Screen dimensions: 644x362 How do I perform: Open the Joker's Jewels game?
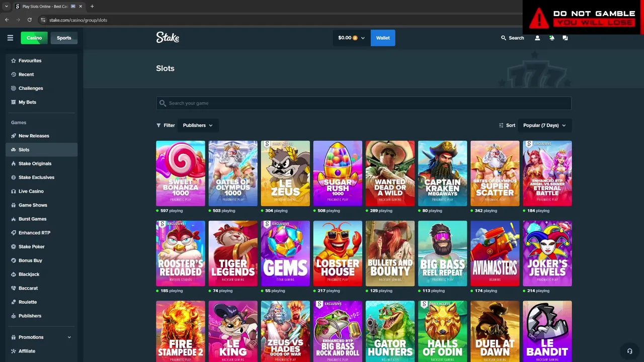pyautogui.click(x=547, y=253)
